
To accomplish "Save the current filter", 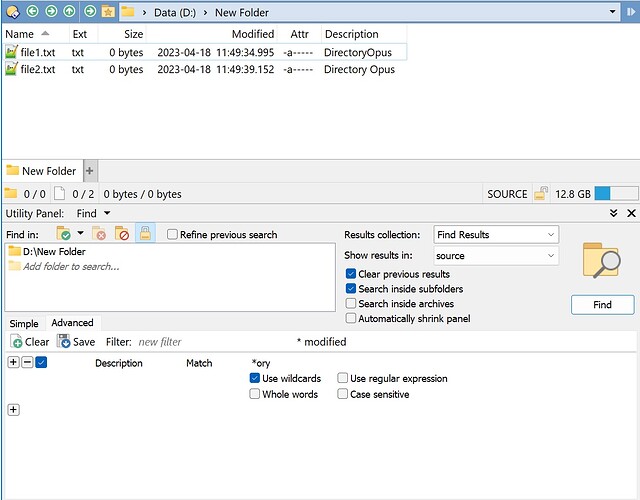I will tap(76, 342).
